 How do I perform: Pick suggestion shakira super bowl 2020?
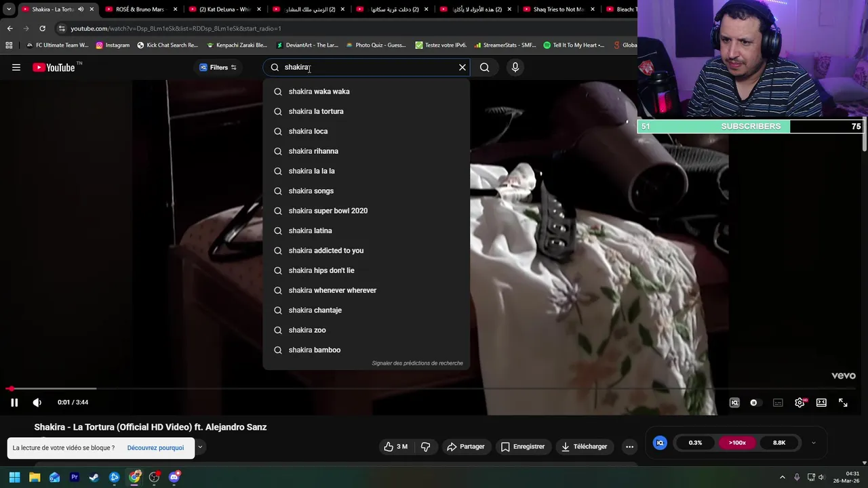click(366, 211)
